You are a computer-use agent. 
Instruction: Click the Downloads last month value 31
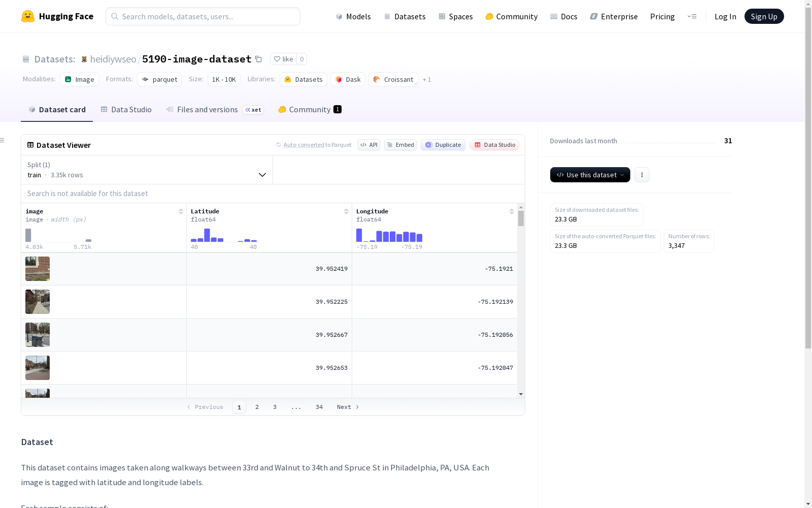pyautogui.click(x=728, y=141)
